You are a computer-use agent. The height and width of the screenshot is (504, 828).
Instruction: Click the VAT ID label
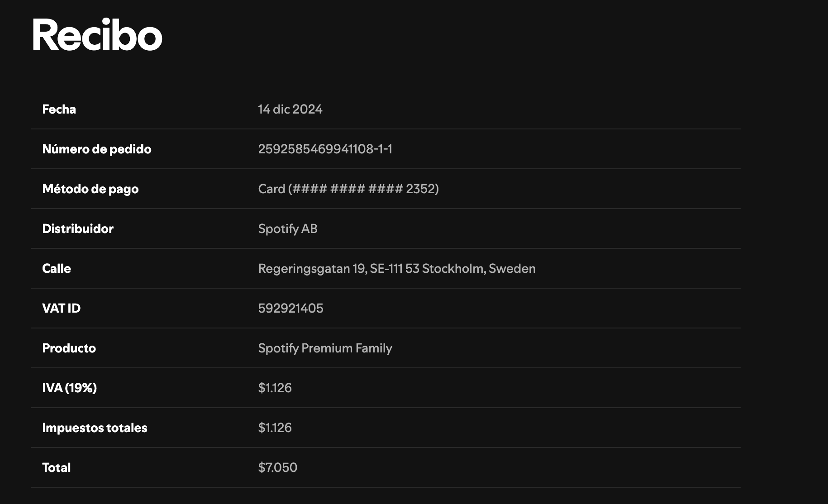(61, 308)
